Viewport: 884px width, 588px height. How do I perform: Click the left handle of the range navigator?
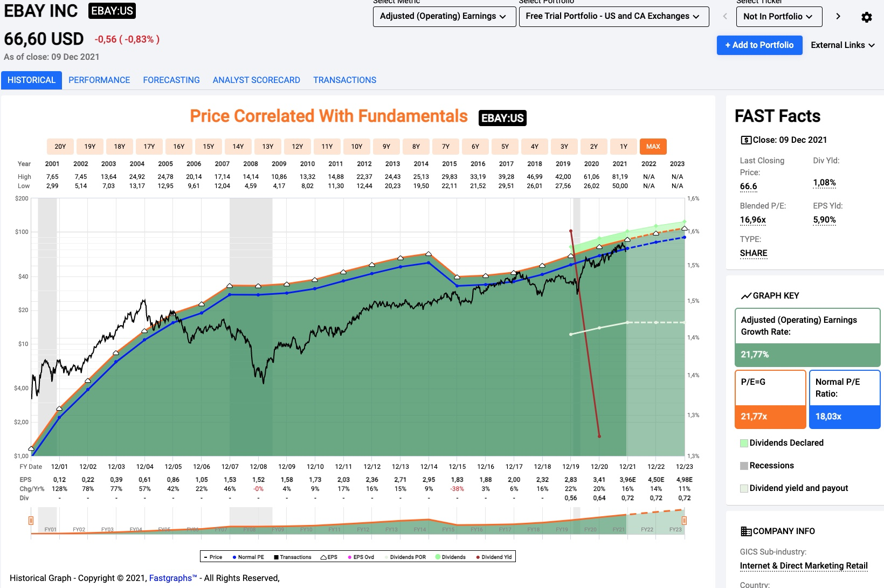point(31,521)
